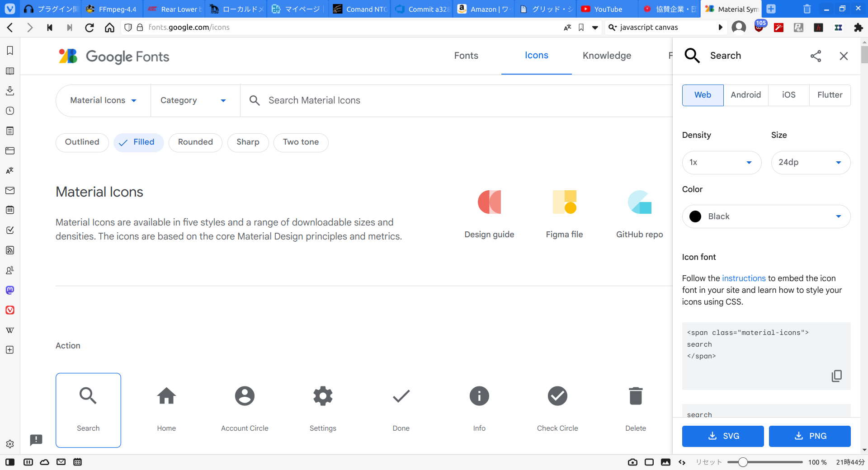
Task: Go to browser home page
Action: click(x=109, y=28)
